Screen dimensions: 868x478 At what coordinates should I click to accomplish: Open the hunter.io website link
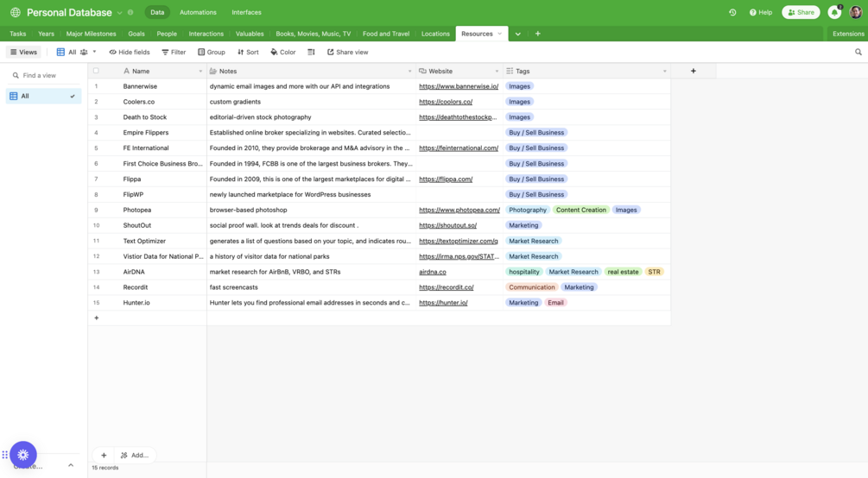(x=443, y=303)
